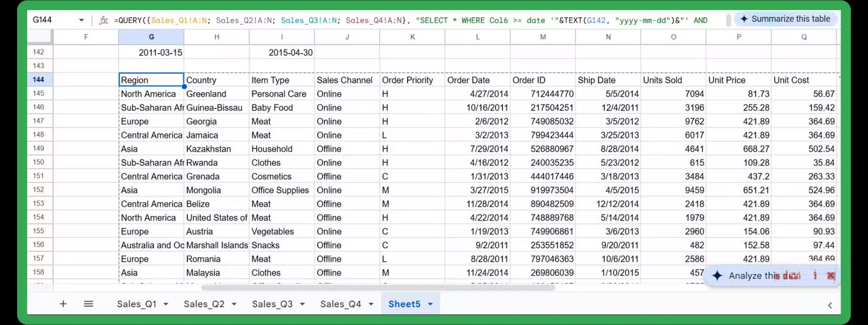This screenshot has height=325, width=868.
Task: Click the add new sheet plus icon
Action: (x=63, y=304)
